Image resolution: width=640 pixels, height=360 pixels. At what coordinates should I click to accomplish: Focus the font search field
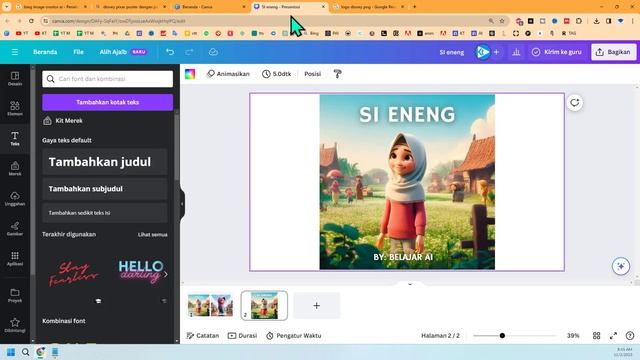pos(107,79)
